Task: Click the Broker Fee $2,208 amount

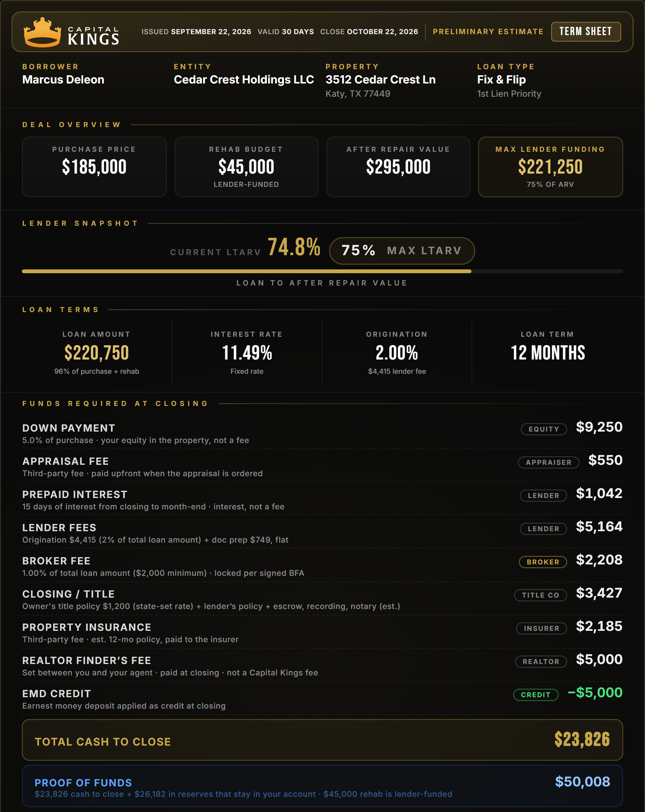Action: coord(599,560)
